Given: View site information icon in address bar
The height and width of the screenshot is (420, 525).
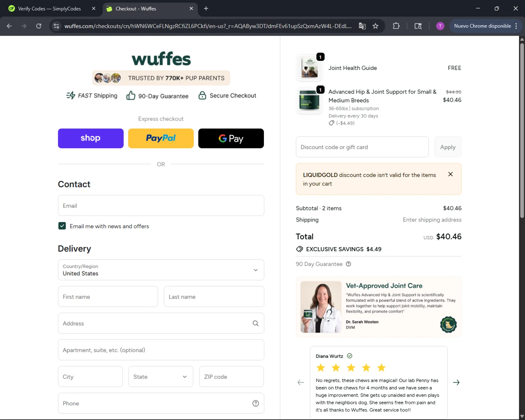Looking at the screenshot, I should point(56,26).
